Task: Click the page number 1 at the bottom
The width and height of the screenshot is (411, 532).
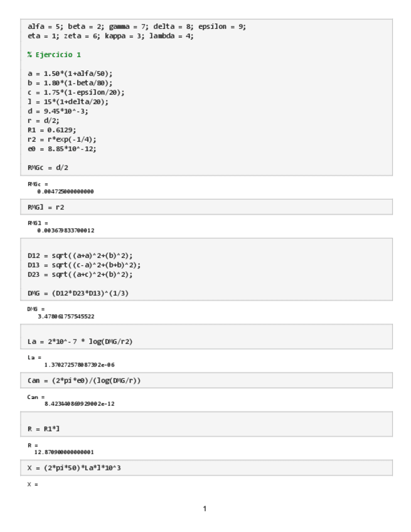Action: [205, 508]
